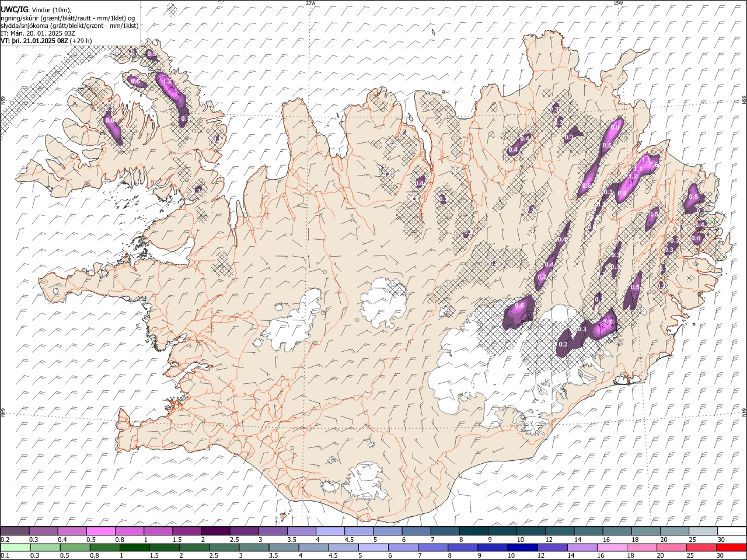Click the 0.2–0.3 swatch in upper legend
The height and width of the screenshot is (560, 747).
(x=15, y=531)
